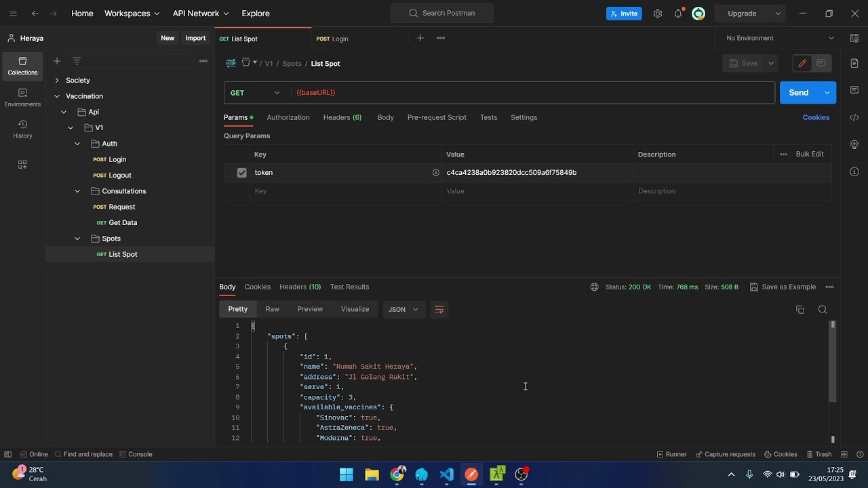Open the request info icon in the right sidebar
Image resolution: width=868 pixels, height=488 pixels.
click(854, 171)
